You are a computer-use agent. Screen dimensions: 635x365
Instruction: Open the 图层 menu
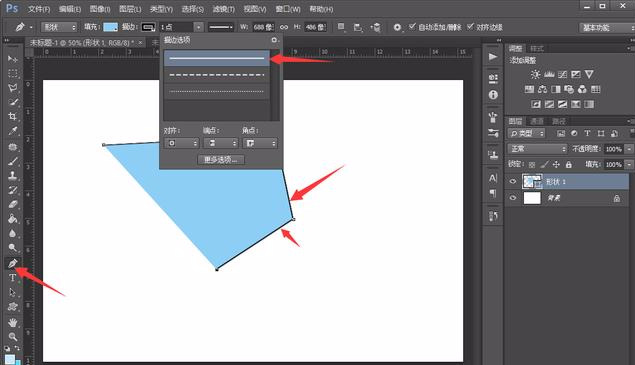click(130, 9)
